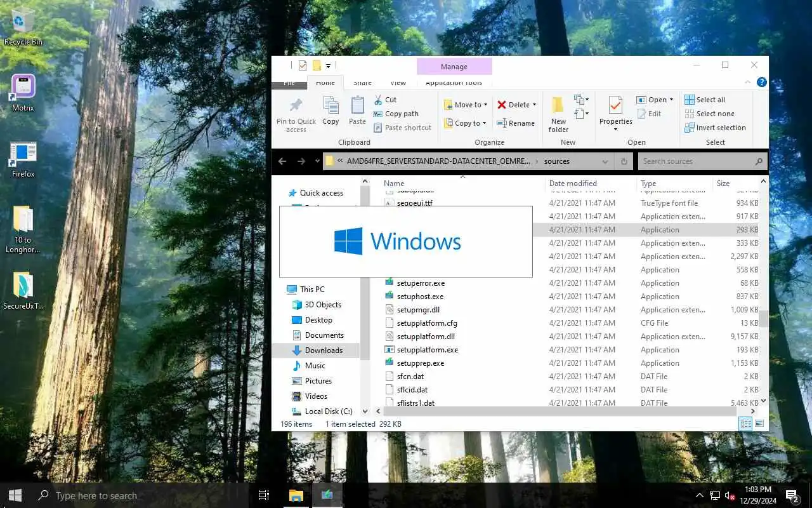Image resolution: width=812 pixels, height=508 pixels.
Task: Click the Paste clipboard icon
Action: pyautogui.click(x=357, y=105)
